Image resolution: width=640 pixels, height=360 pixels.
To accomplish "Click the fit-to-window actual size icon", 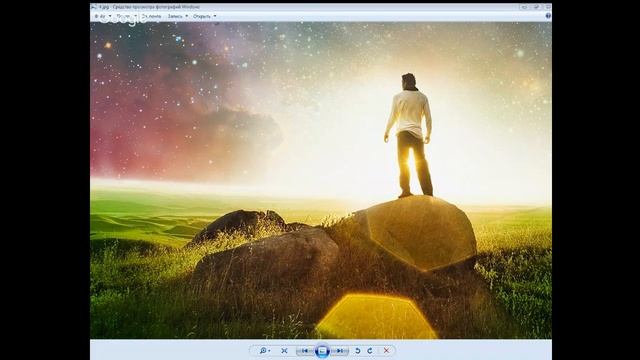I will click(284, 351).
